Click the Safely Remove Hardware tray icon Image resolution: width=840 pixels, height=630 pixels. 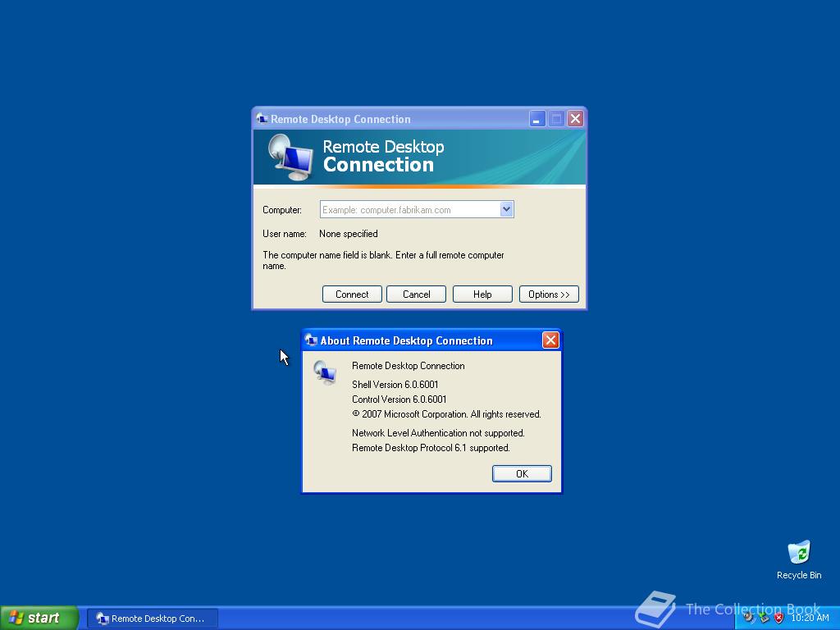coord(764,618)
